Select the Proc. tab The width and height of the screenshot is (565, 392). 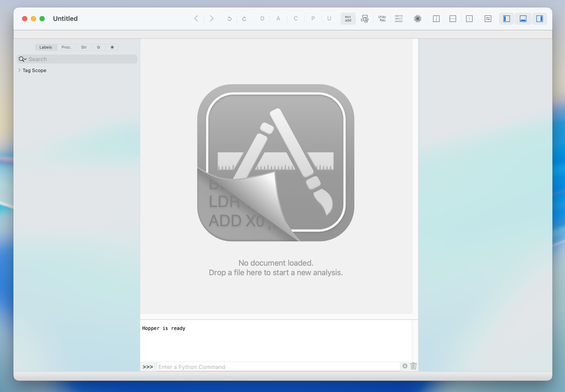pyautogui.click(x=66, y=47)
